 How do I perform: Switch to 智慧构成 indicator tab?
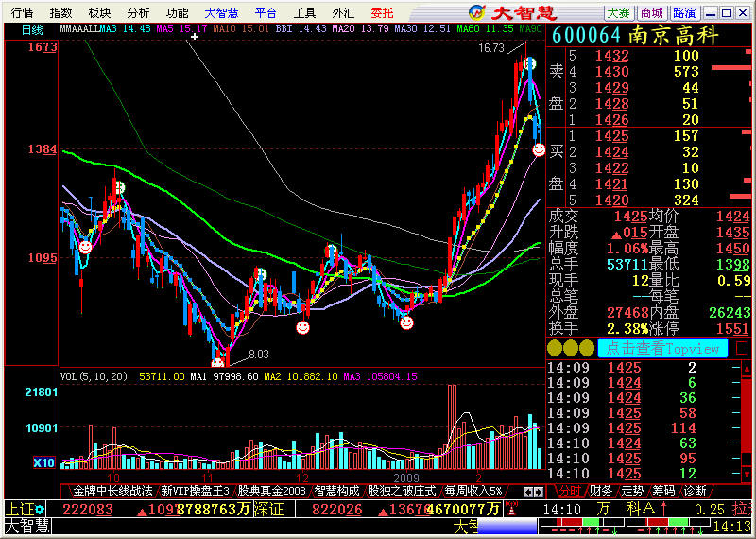pyautogui.click(x=336, y=491)
